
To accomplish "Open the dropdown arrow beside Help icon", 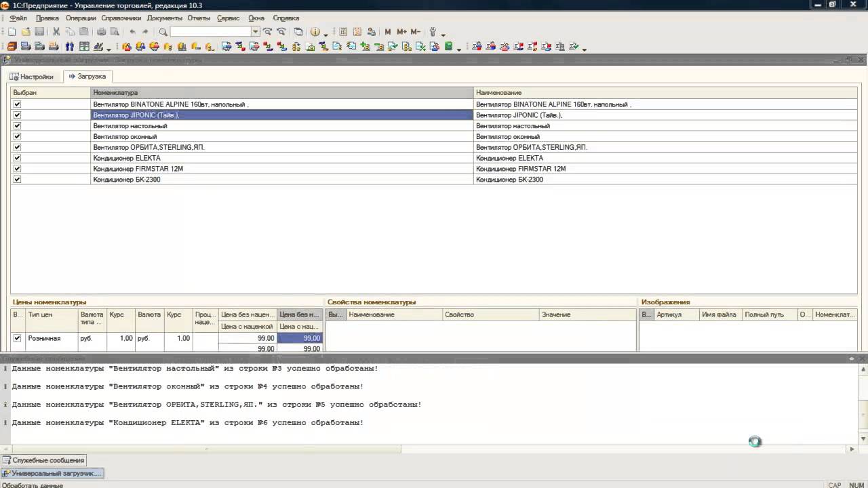I will [326, 34].
